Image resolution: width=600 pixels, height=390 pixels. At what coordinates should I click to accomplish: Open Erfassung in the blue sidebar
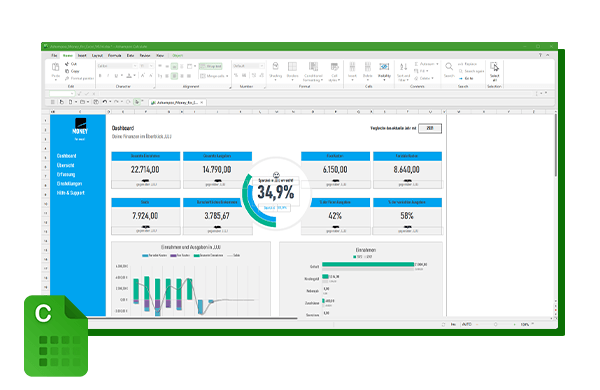coord(66,175)
